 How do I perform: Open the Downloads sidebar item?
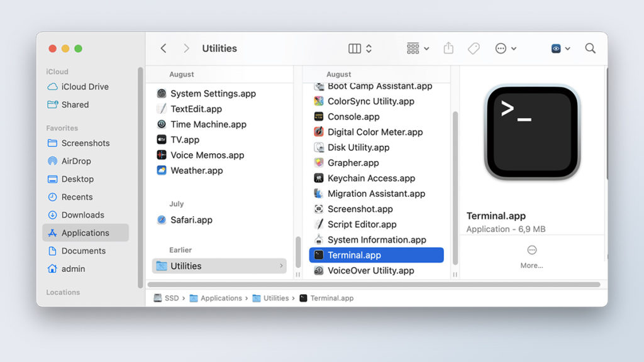click(x=83, y=214)
